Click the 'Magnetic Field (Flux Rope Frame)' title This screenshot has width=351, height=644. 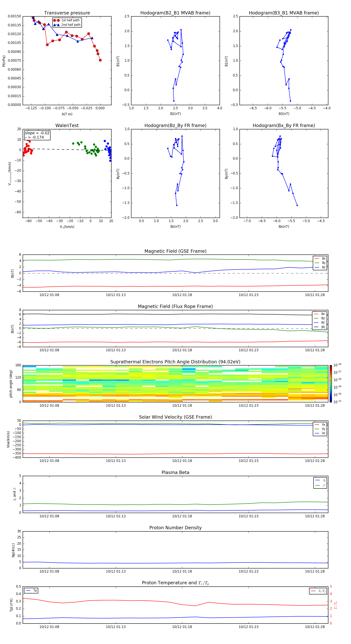point(175,307)
